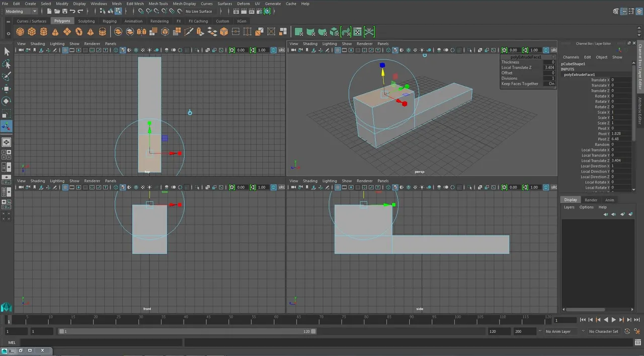Open the Show menu in the Channel Box
This screenshot has height=356, width=644.
[617, 57]
